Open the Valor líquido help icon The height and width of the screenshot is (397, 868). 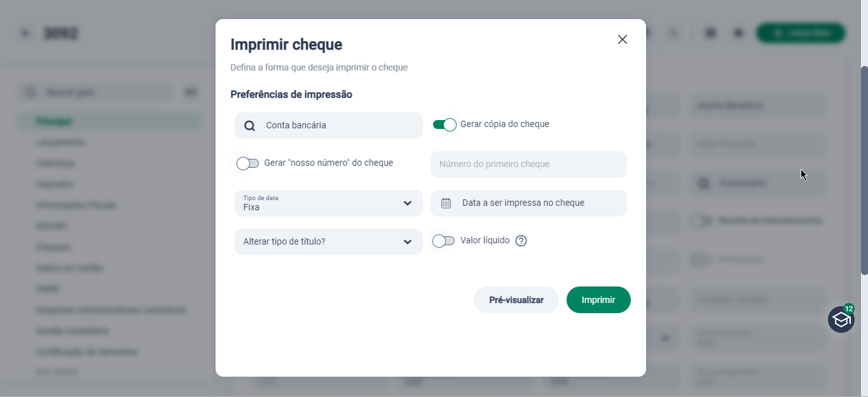(x=521, y=241)
